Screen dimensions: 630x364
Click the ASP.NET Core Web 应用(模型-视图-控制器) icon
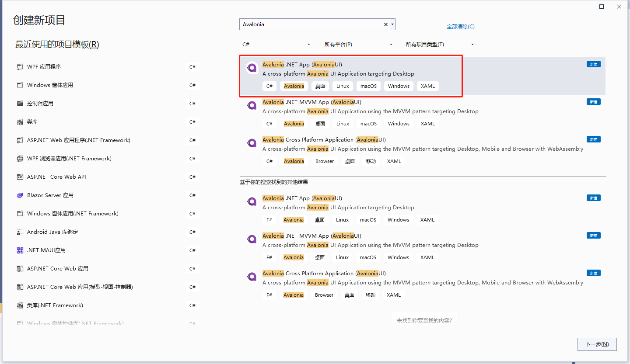coord(20,287)
